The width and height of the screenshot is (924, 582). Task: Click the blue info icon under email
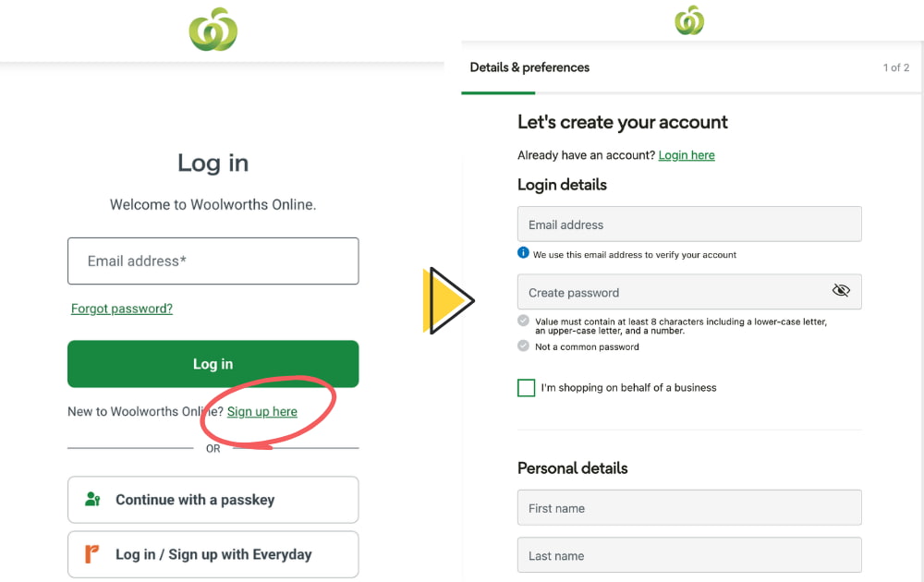[524, 253]
